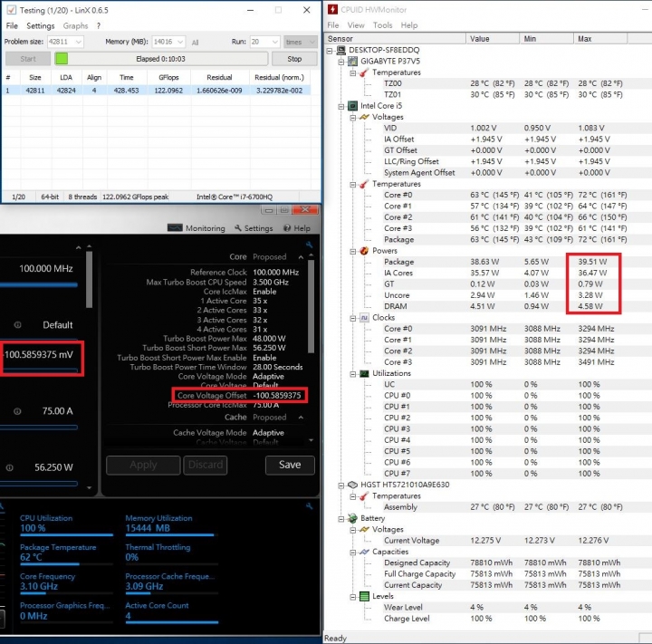Collapse the Utilizations section
Screen dimensions: 652x644
352,373
